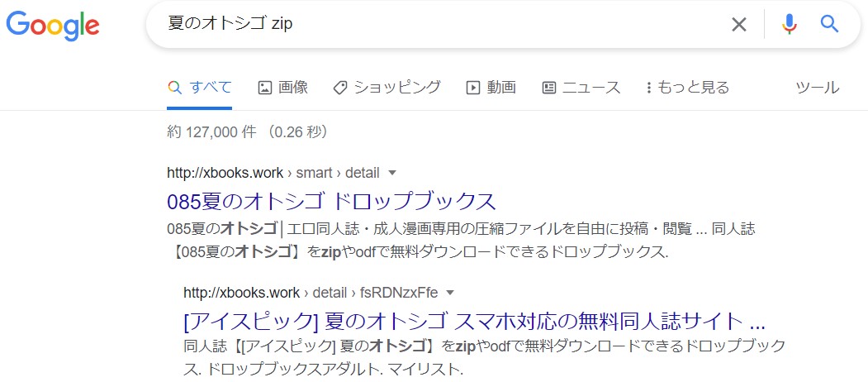
Task: Switch to the 動画 tab
Action: pos(491,88)
